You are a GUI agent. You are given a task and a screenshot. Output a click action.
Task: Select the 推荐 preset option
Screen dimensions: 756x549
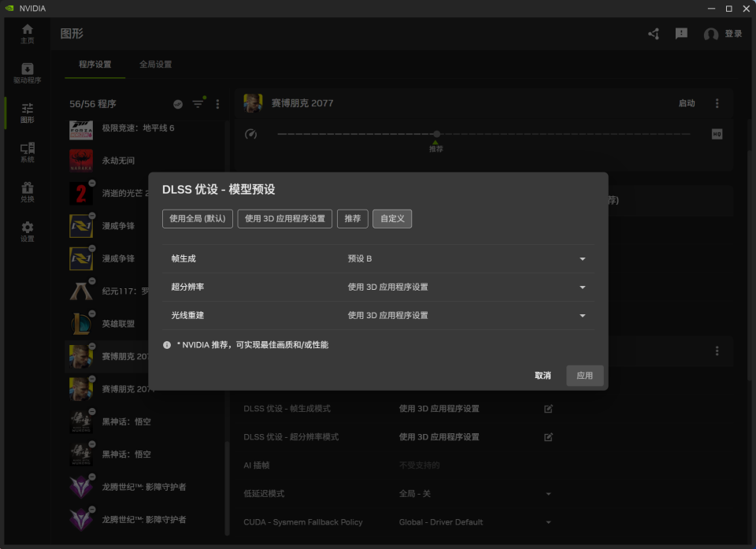[353, 218]
